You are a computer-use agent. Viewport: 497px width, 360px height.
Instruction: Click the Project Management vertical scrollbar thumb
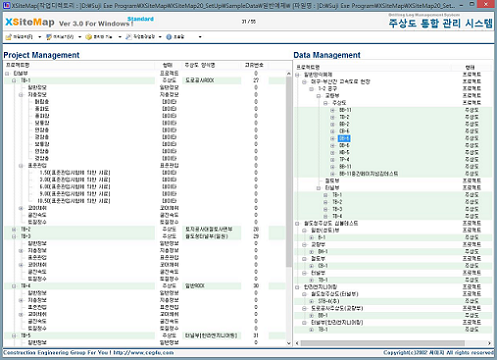[x=289, y=172]
